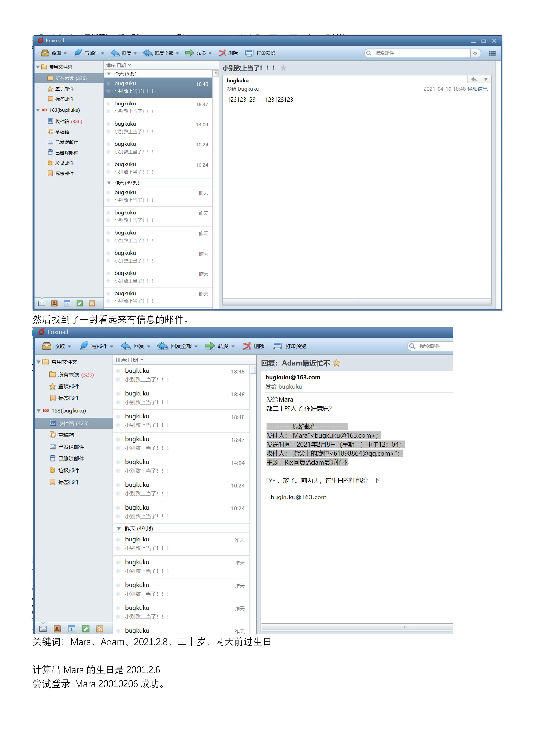This screenshot has height=756, width=535.
Task: Select 所有未读 (336) folder in upper sidebar
Action: (x=69, y=78)
